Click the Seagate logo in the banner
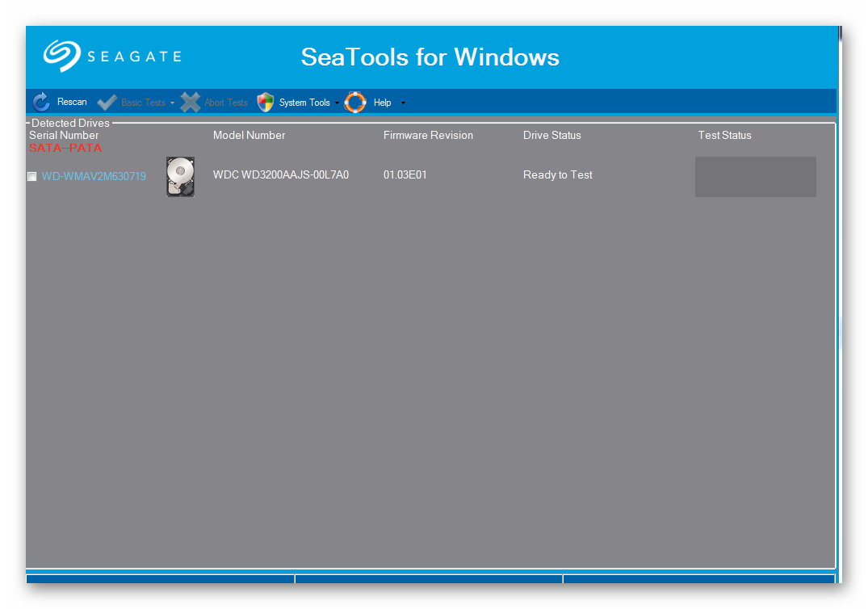 [x=112, y=56]
